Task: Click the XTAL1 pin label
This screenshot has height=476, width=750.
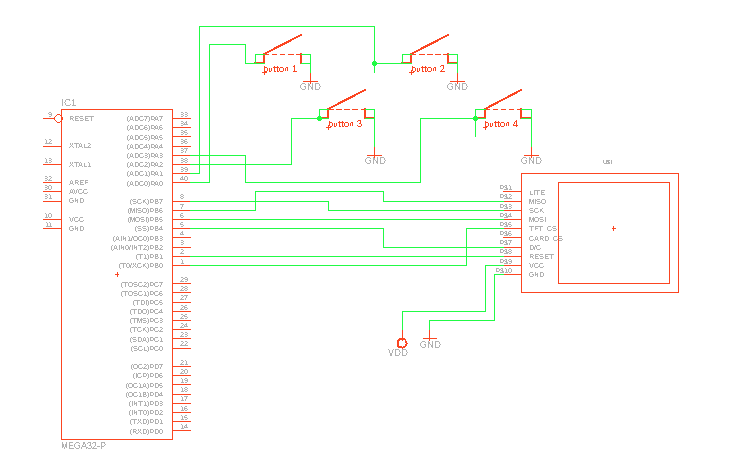Action: 80,165
